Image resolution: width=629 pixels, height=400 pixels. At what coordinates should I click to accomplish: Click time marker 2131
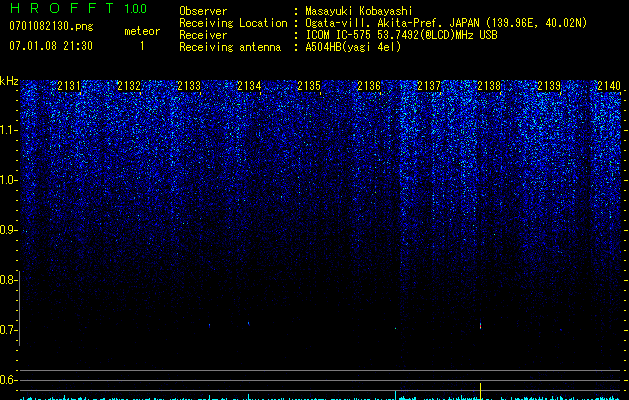coord(69,85)
